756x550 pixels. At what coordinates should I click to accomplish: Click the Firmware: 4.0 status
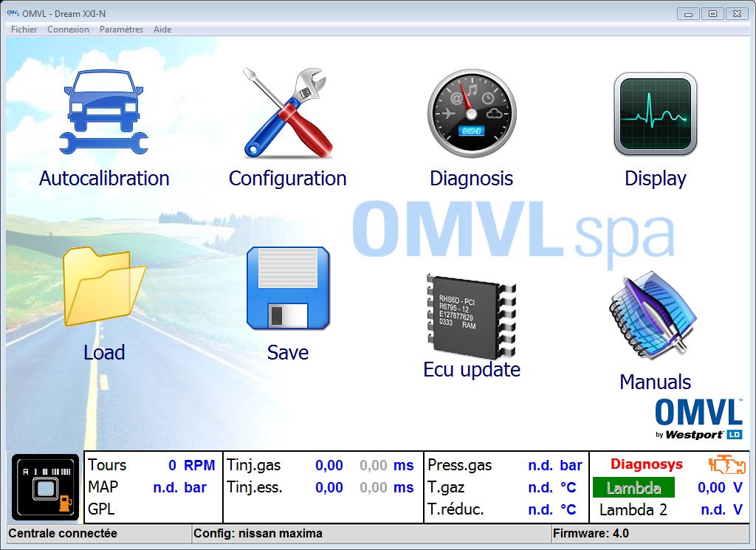[x=591, y=534]
